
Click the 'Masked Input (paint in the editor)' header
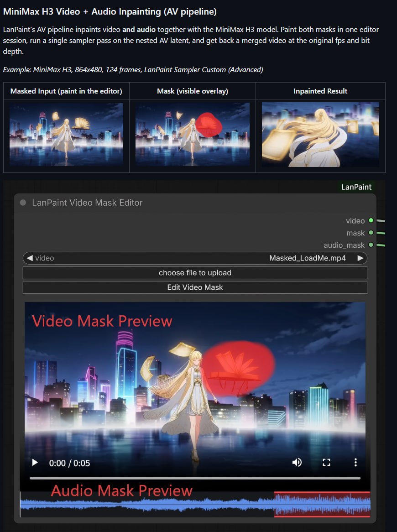pos(66,91)
